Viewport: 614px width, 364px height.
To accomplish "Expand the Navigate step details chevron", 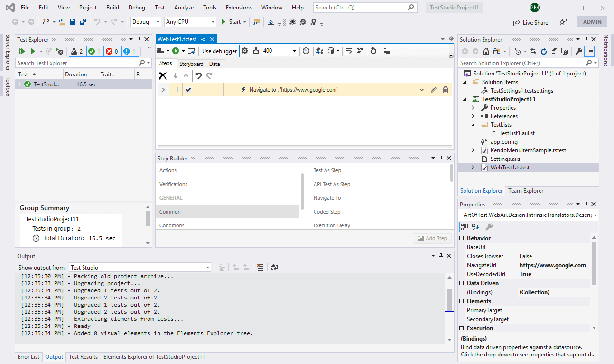I will pos(421,90).
